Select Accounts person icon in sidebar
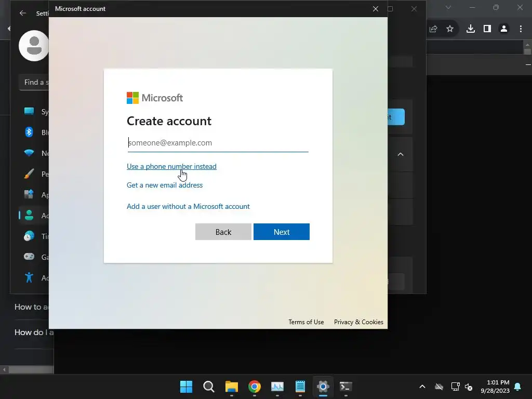 point(29,215)
